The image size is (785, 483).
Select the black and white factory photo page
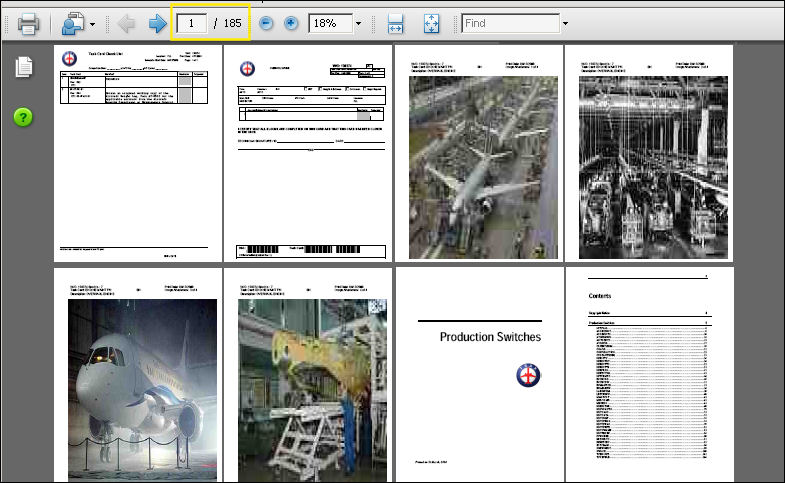649,153
